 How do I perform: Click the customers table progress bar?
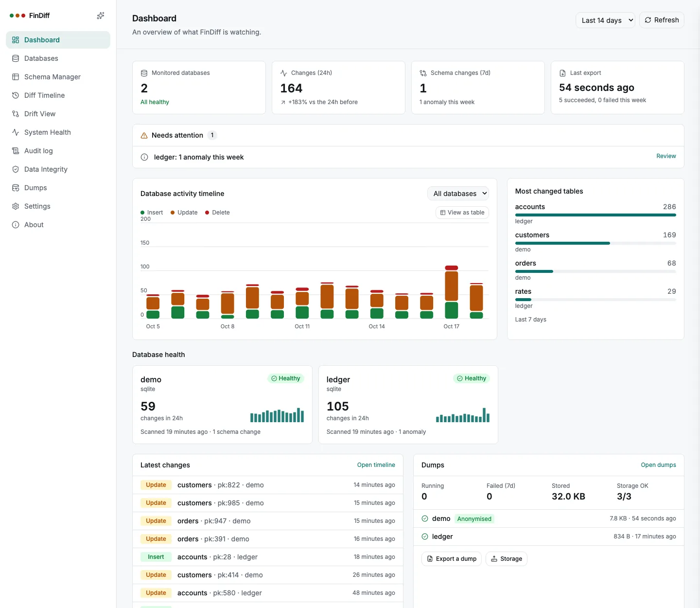coord(595,243)
